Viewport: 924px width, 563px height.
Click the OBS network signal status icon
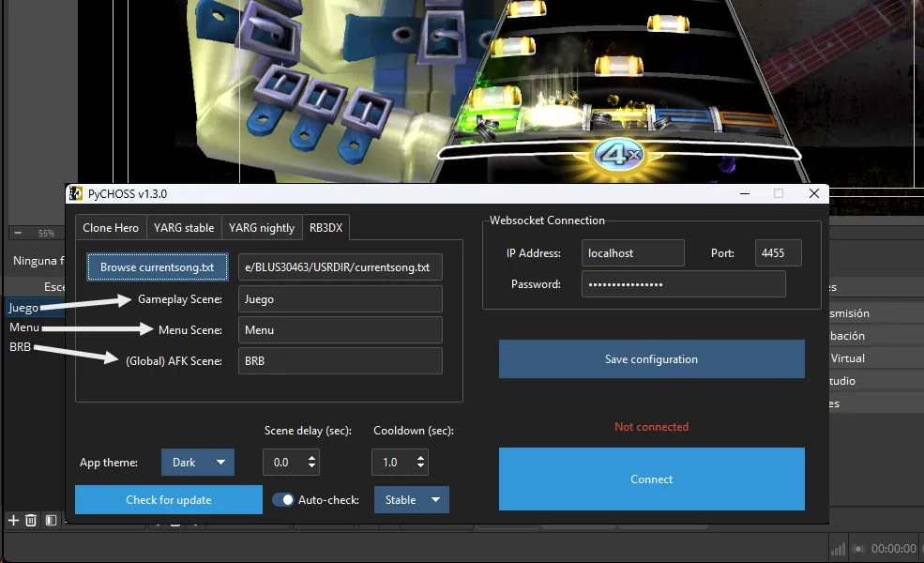point(838,550)
